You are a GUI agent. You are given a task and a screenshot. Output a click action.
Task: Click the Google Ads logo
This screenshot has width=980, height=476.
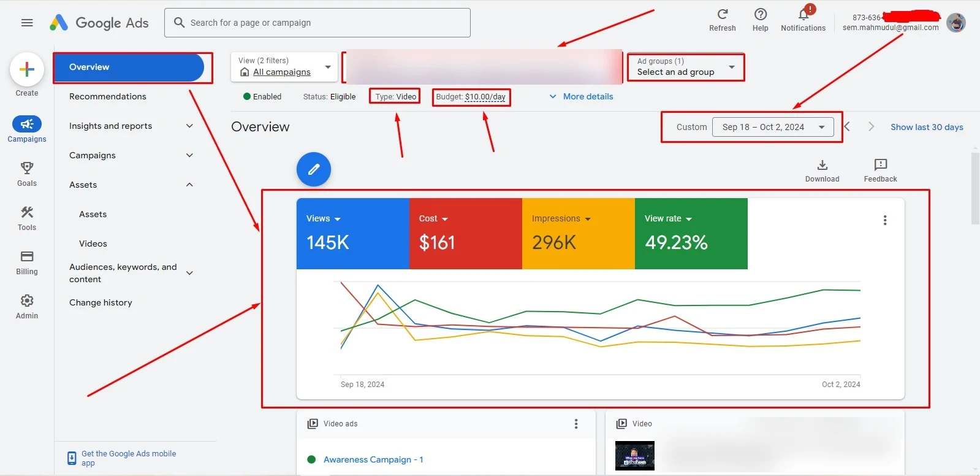tap(99, 23)
